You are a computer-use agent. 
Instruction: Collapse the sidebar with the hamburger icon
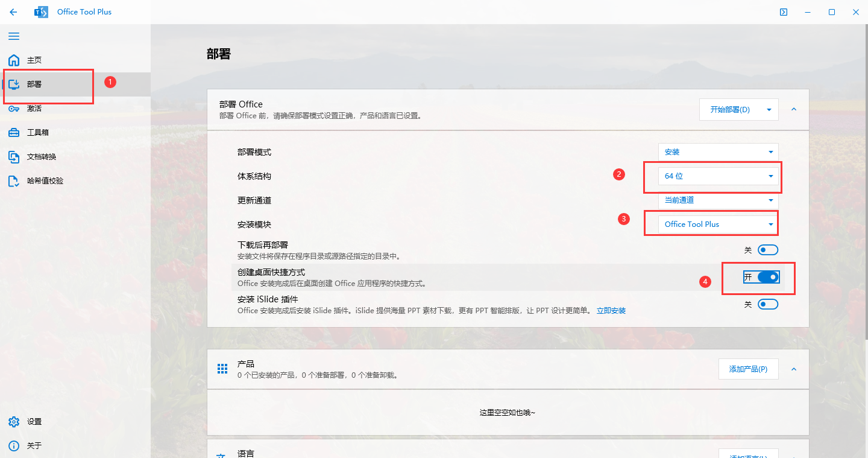pos(14,36)
